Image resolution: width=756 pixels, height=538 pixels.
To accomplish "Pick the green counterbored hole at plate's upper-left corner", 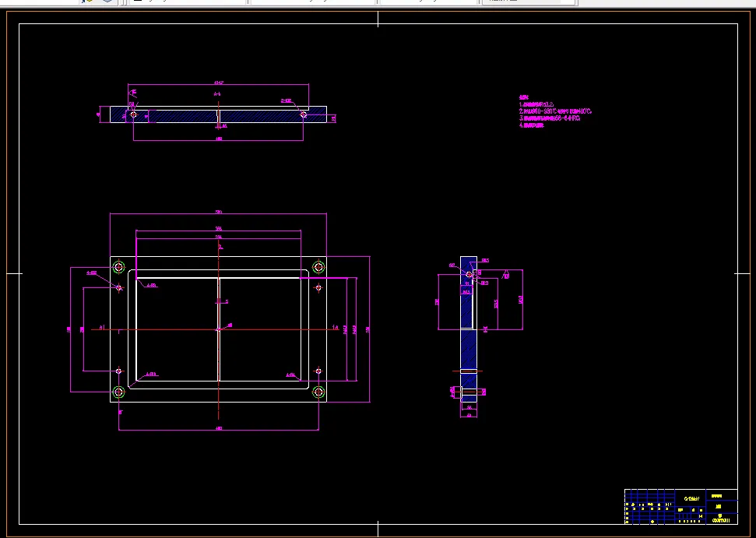I will click(x=118, y=267).
